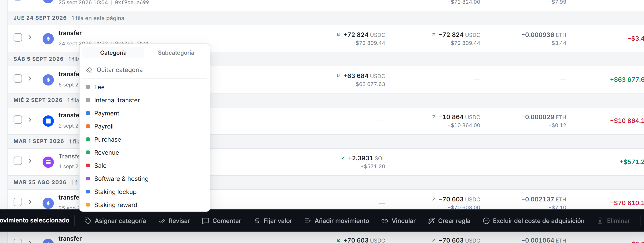
Task: Click the Asignar categoría button label
Action: (x=120, y=221)
